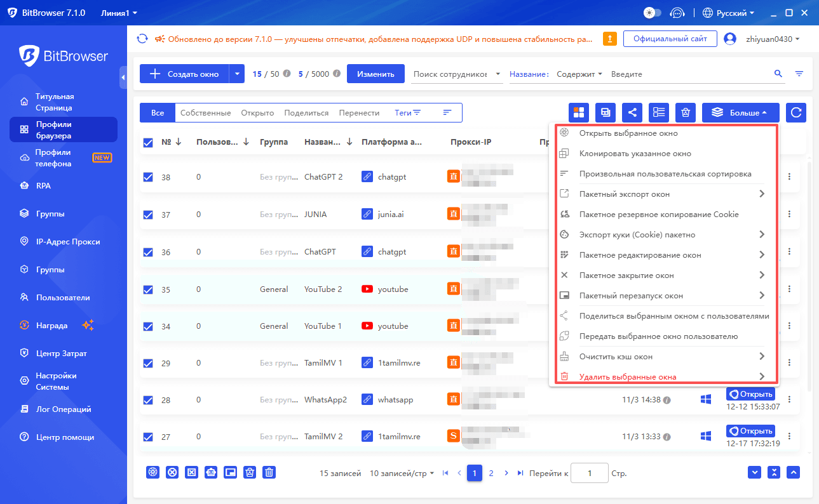Viewport: 819px width, 504px height.
Task: Click the batch list view toolbar icon
Action: point(658,112)
